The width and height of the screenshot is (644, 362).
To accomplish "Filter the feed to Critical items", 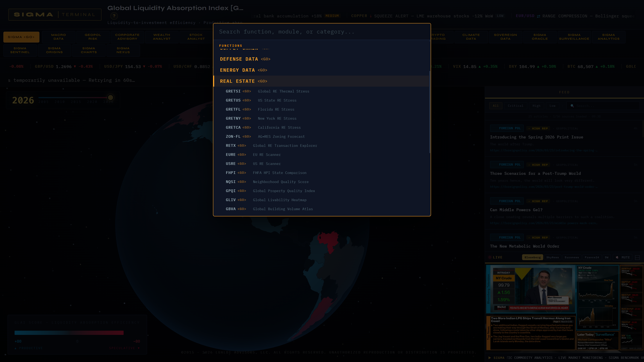I will (x=515, y=106).
